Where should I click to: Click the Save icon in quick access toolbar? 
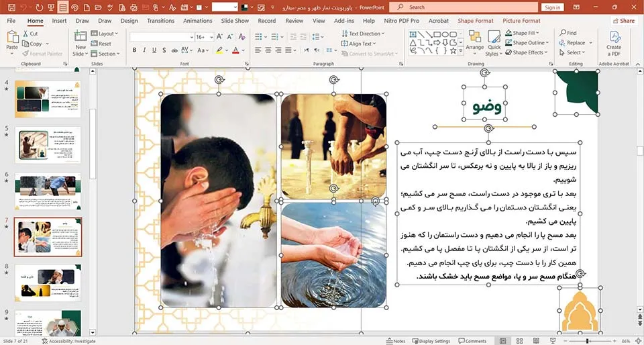(11, 7)
